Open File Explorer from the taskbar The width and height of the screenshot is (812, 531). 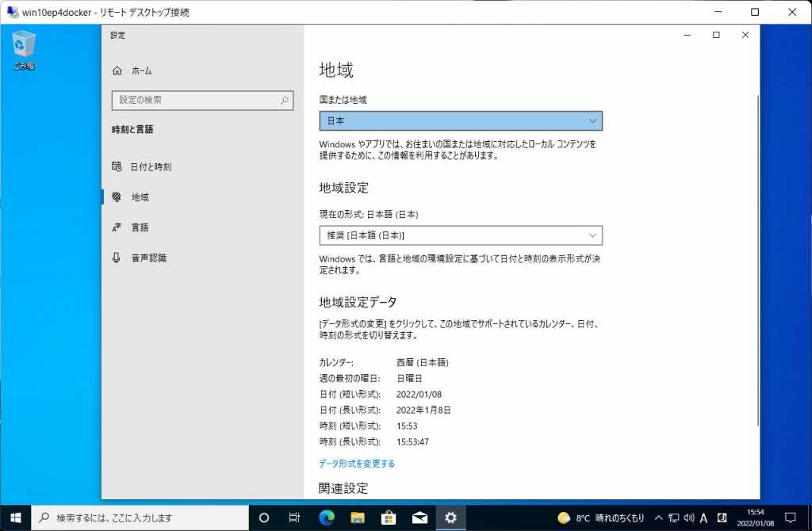[358, 518]
